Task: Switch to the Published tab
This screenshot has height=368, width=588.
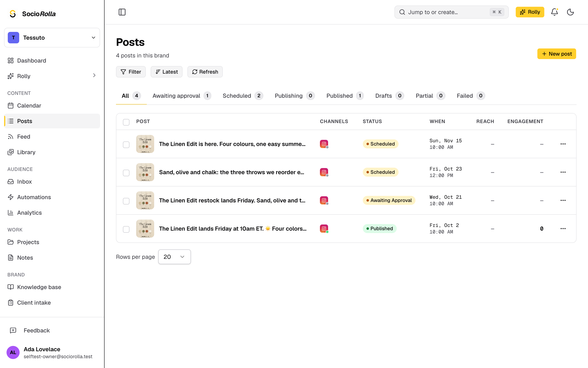Action: [345, 96]
